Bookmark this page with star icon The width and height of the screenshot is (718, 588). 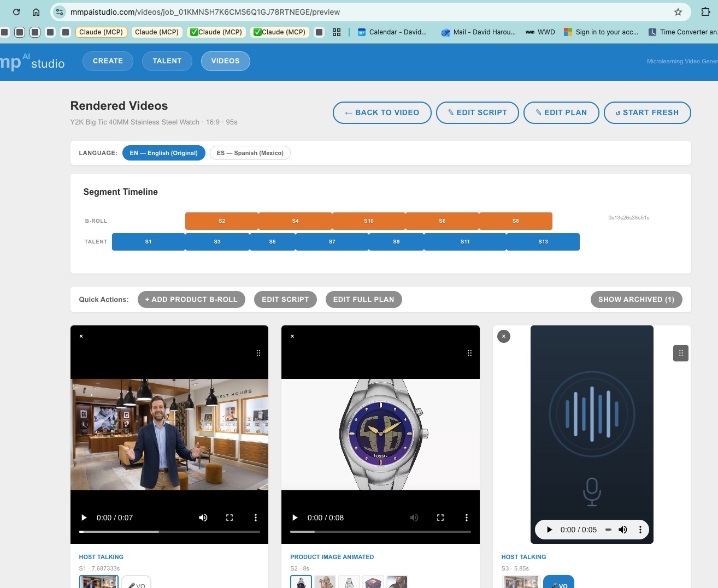[x=678, y=12]
